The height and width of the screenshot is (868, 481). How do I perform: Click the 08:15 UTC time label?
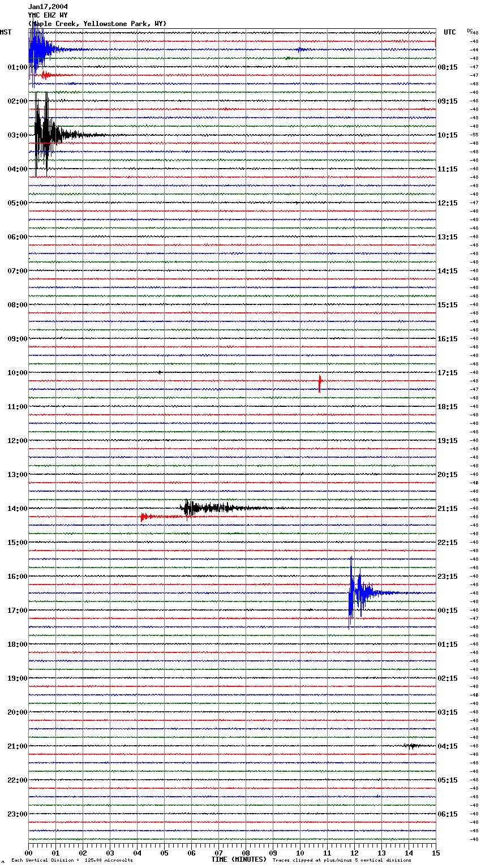(448, 67)
